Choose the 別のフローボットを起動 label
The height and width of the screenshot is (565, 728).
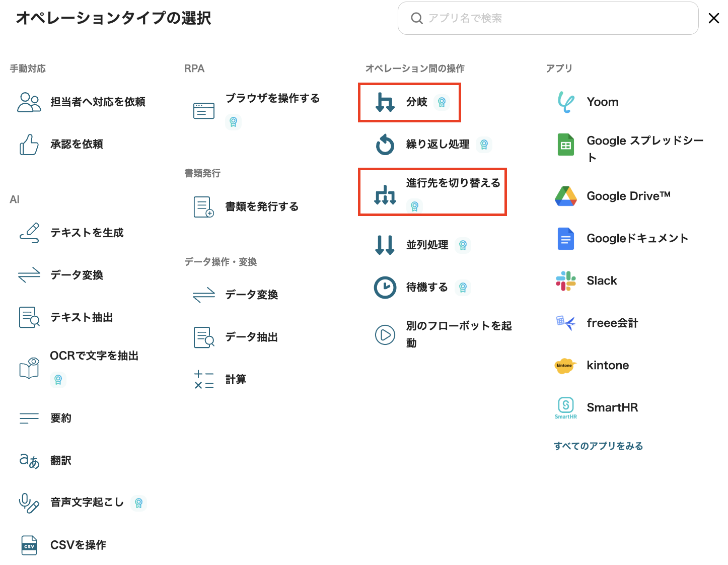coord(459,334)
